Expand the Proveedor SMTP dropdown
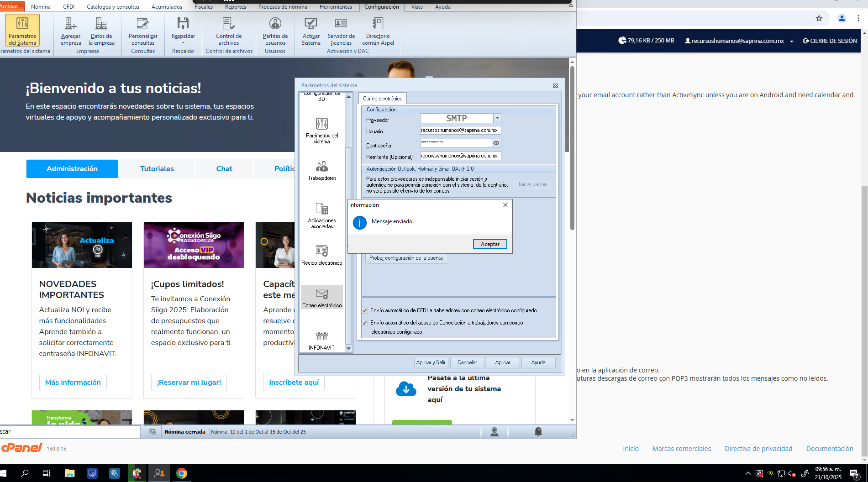The image size is (868, 482). pyautogui.click(x=497, y=118)
